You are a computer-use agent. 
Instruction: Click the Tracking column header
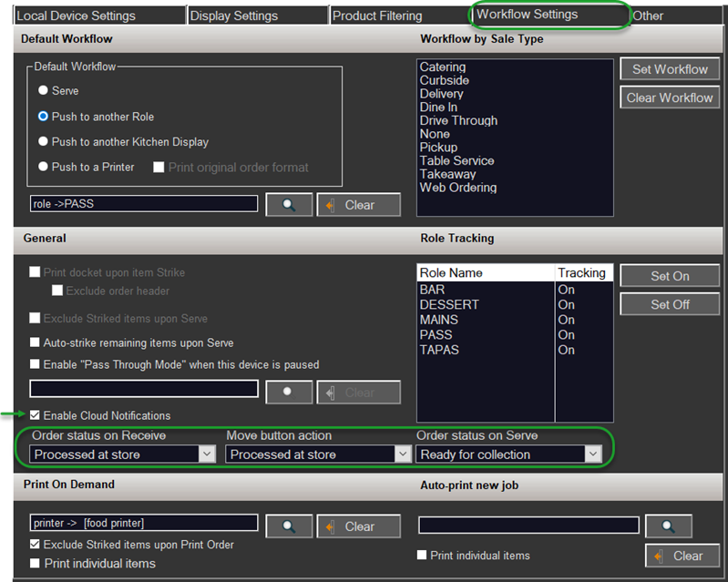tap(584, 273)
